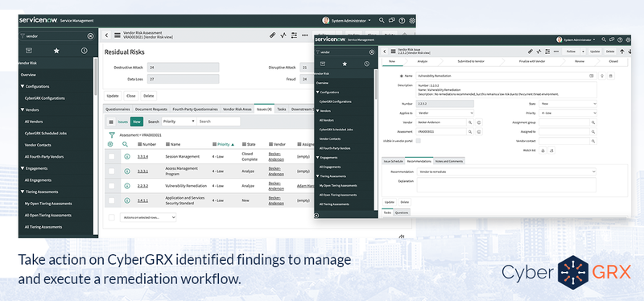Show history clock in back window navigator
Screen dimensions: 644x301
[84, 51]
